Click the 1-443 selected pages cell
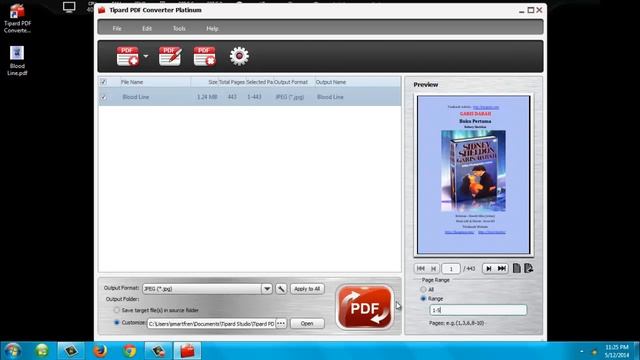Viewport: 640px width, 360px height. click(254, 97)
